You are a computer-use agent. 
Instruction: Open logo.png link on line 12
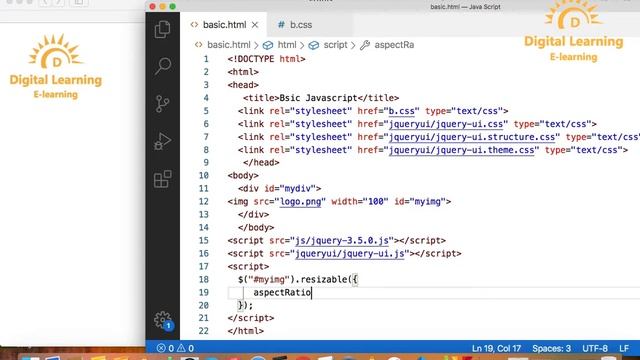[300, 202]
